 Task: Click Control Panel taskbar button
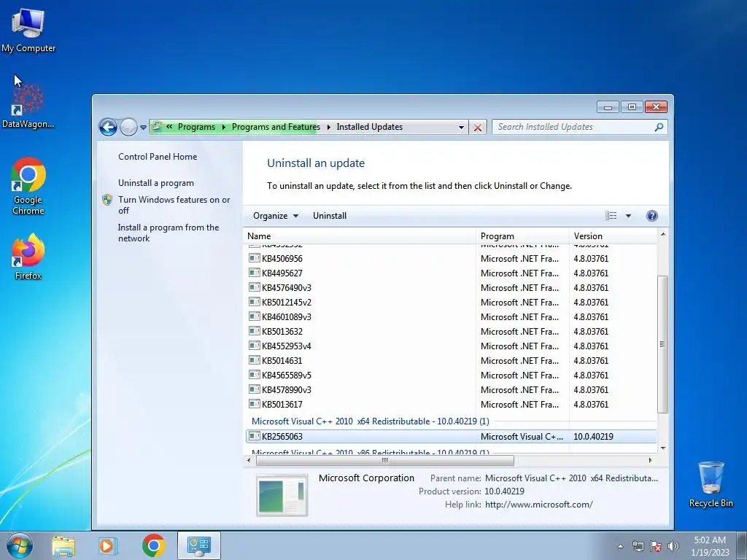198,545
